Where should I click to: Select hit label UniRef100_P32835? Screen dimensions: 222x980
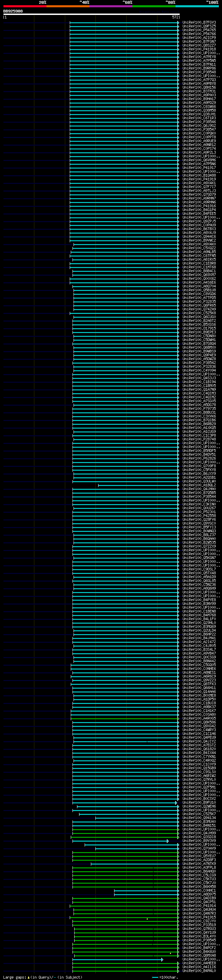point(199,302)
